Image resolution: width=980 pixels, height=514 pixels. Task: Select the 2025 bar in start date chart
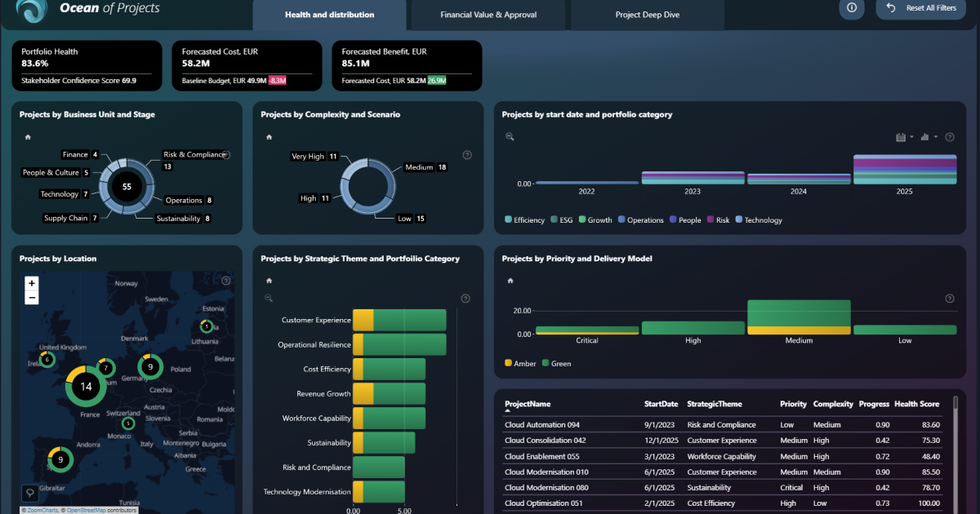click(904, 170)
